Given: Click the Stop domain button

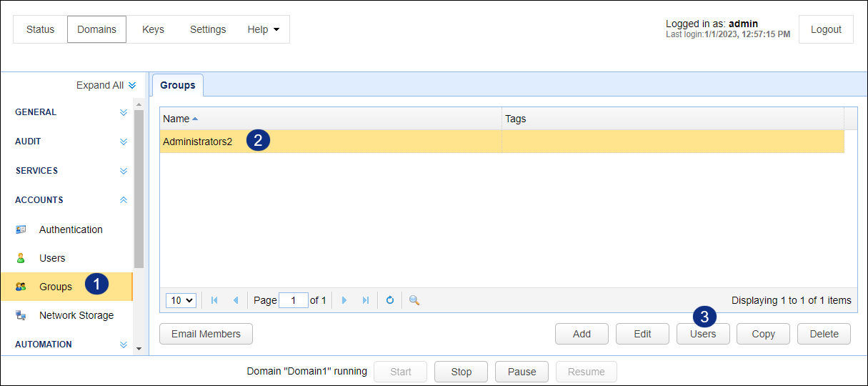Looking at the screenshot, I should pos(462,372).
